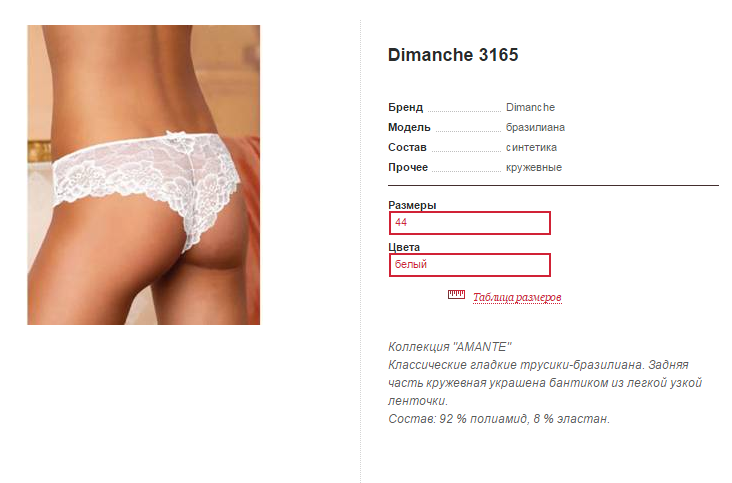The width and height of the screenshot is (732, 483).
Task: Select size 44 option box
Action: 470,223
